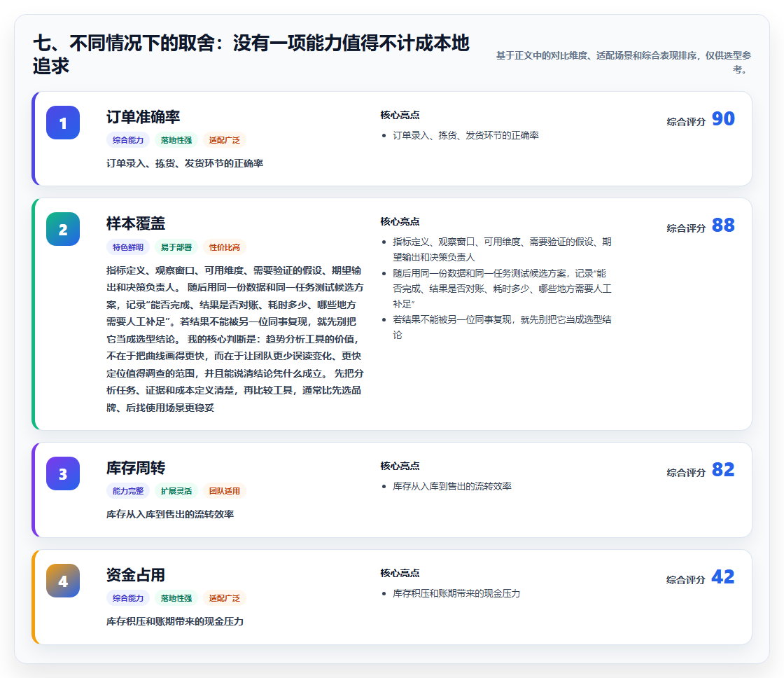784x678 pixels.
Task: Open the 样本覆盖 card title
Action: [136, 223]
